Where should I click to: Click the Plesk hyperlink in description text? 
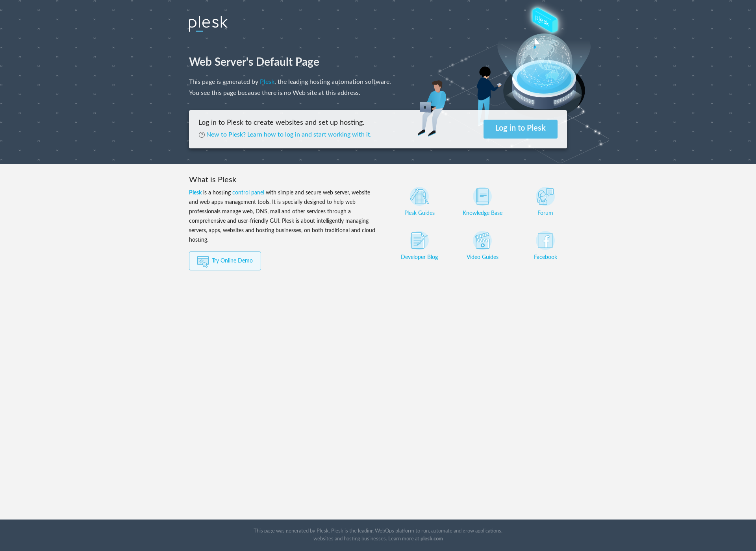pyautogui.click(x=267, y=81)
